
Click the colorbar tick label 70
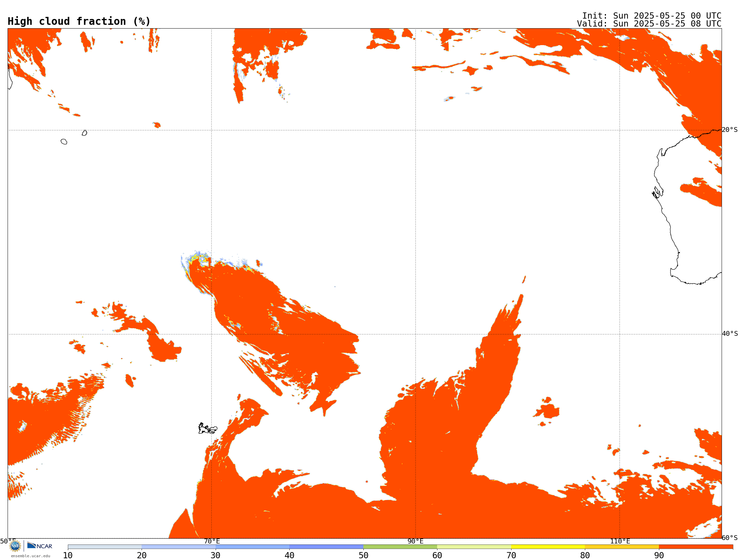coord(511,556)
